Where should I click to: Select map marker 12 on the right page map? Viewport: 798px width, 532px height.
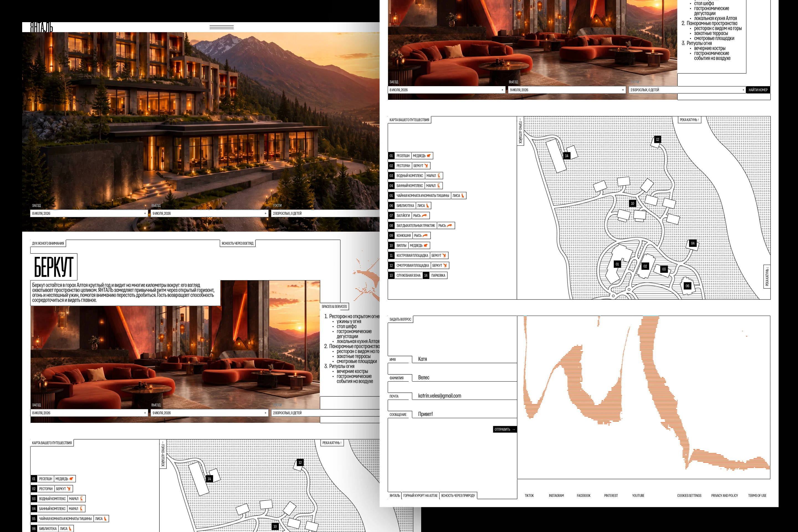[x=658, y=139]
